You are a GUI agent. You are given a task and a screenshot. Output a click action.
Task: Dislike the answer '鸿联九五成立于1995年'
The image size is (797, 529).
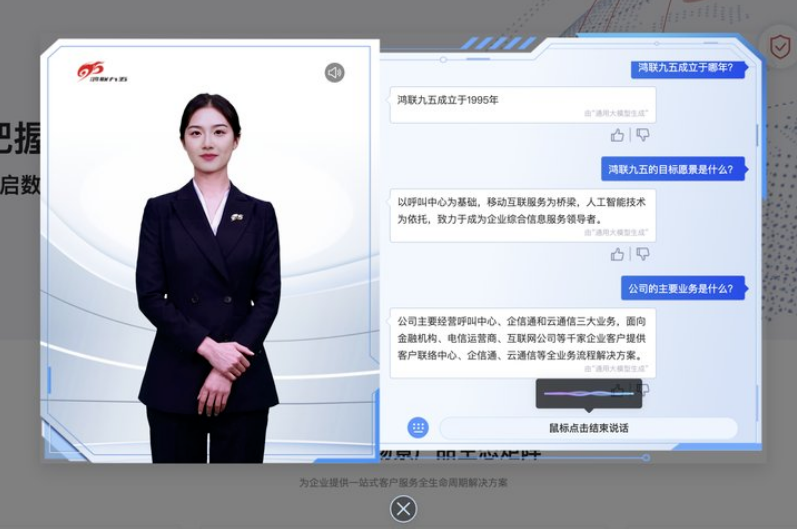coord(642,135)
